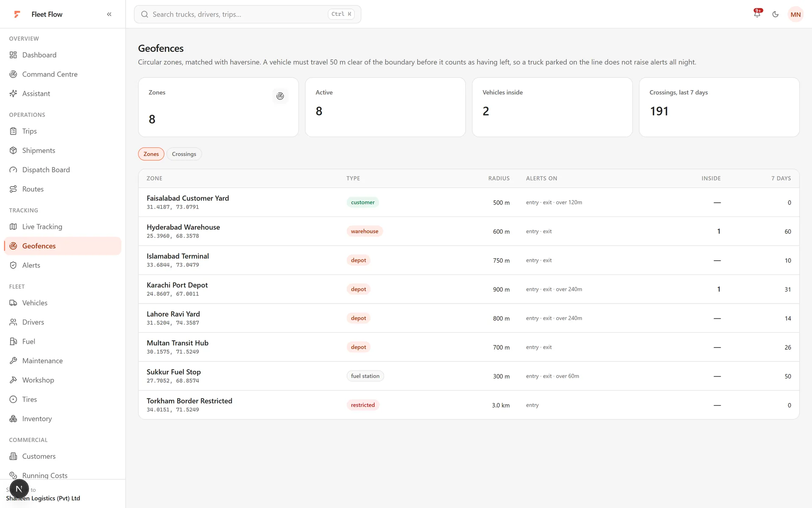This screenshot has height=508, width=812.
Task: Click the target icon in the Zones card
Action: [x=280, y=96]
